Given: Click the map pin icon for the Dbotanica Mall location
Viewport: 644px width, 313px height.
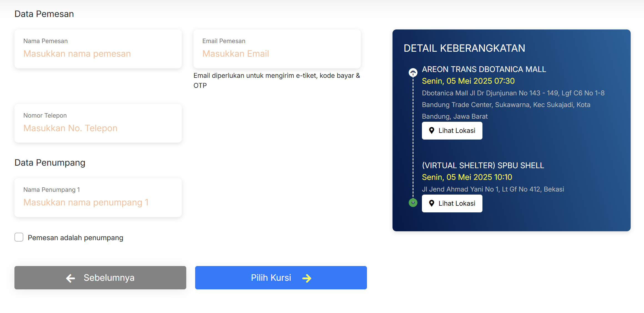Looking at the screenshot, I should tap(432, 130).
